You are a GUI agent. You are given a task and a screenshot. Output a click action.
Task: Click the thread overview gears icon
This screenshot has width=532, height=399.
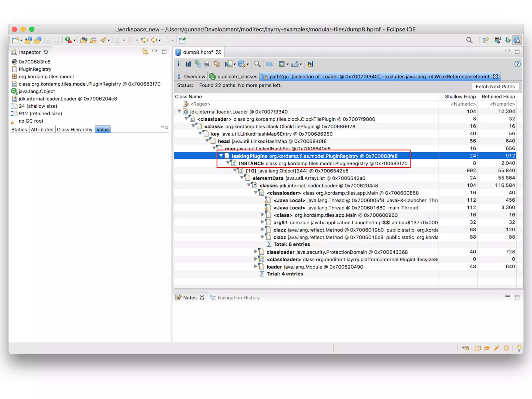(x=217, y=64)
